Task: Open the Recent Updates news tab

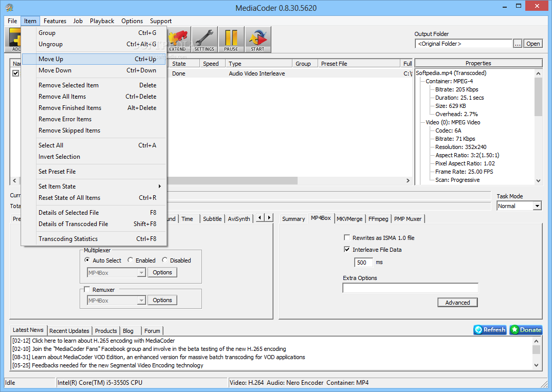Action: pos(69,330)
